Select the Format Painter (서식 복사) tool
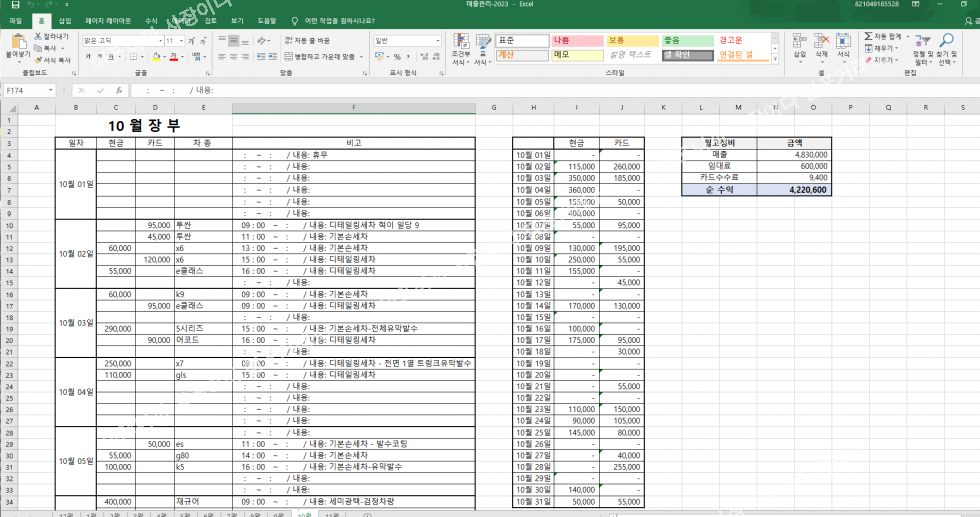The width and height of the screenshot is (980, 517). coord(39,60)
